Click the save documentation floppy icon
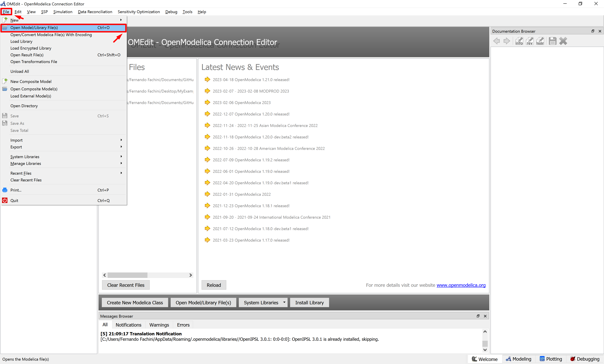 [x=553, y=41]
